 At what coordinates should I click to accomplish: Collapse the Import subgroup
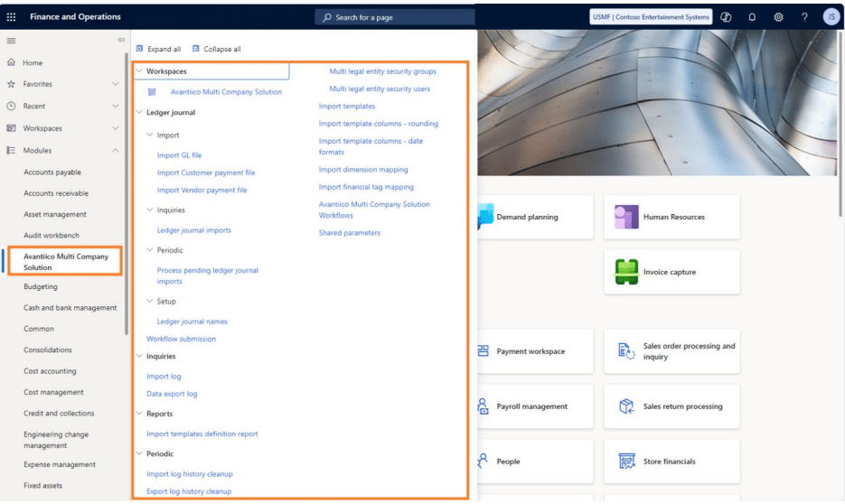pos(150,135)
